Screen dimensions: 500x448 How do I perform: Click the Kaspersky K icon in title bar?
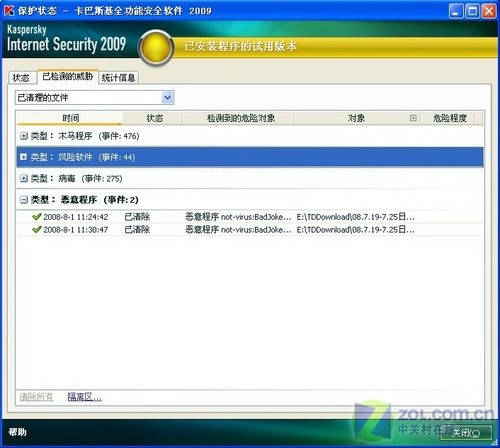9,10
